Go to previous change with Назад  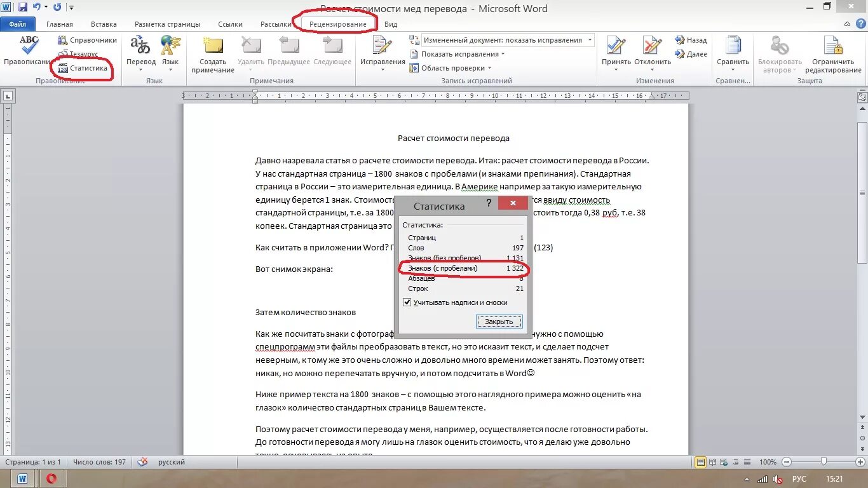[x=690, y=40]
